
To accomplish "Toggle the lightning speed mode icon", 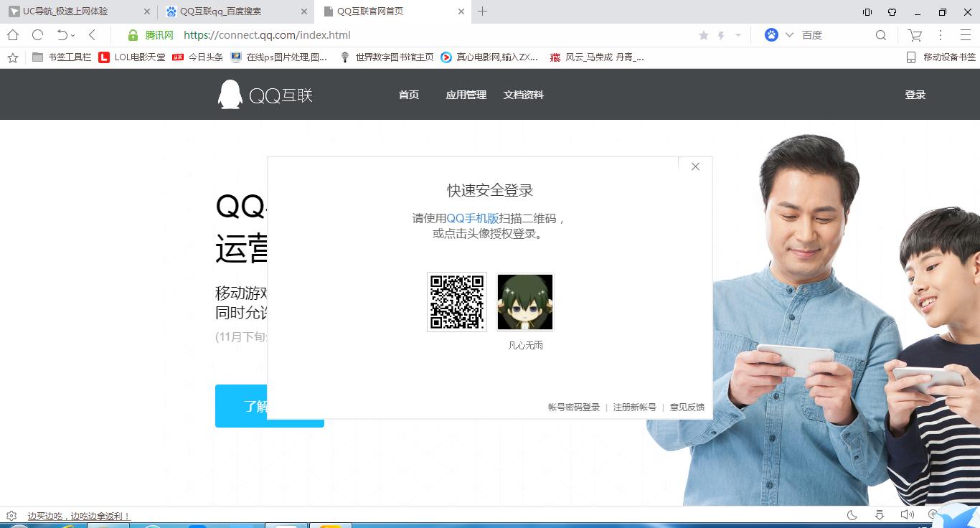I will [721, 34].
